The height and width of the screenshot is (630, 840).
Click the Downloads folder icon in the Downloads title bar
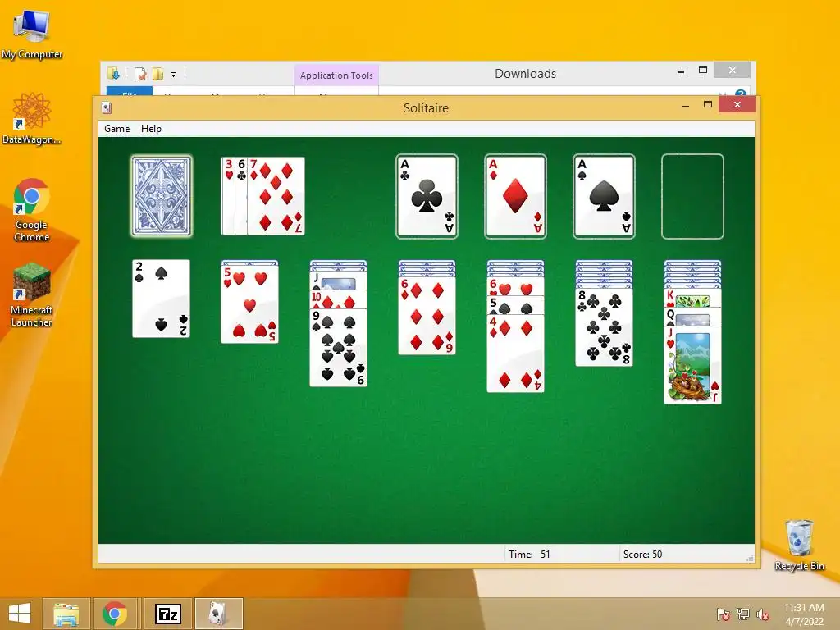113,74
